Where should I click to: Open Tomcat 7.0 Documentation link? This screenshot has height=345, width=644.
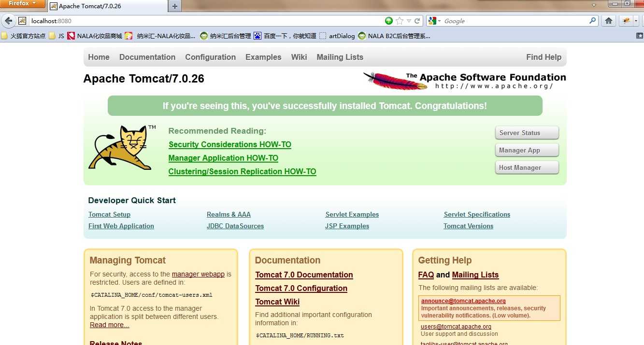(x=304, y=275)
